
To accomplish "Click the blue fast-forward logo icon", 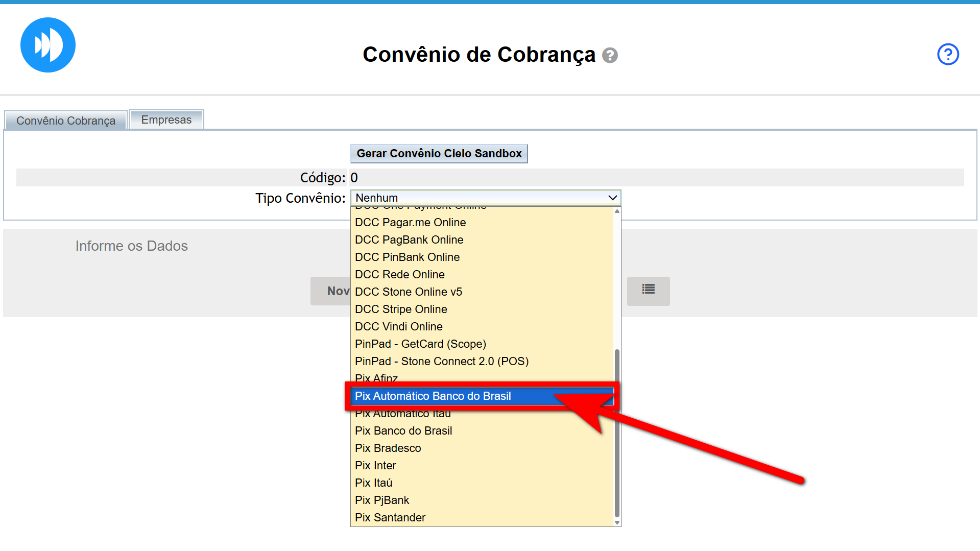I will [x=48, y=45].
